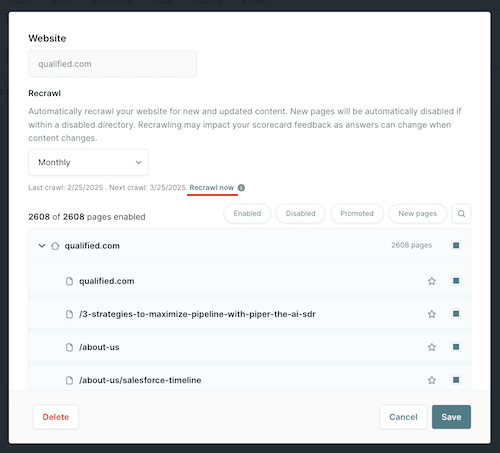
Task: Click page icon of /3-strategies row
Action: coord(69,314)
